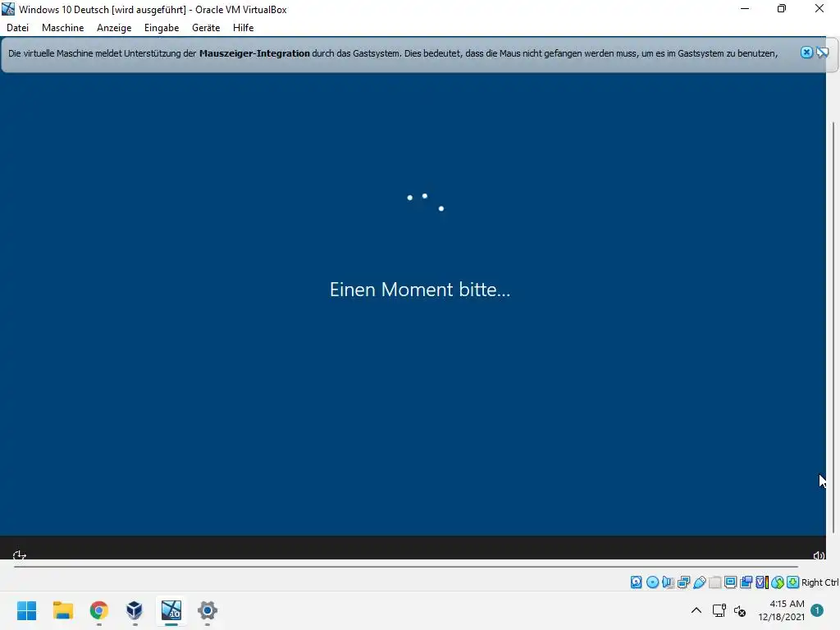
Task: Click the volume icon in guest screen
Action: [x=819, y=555]
